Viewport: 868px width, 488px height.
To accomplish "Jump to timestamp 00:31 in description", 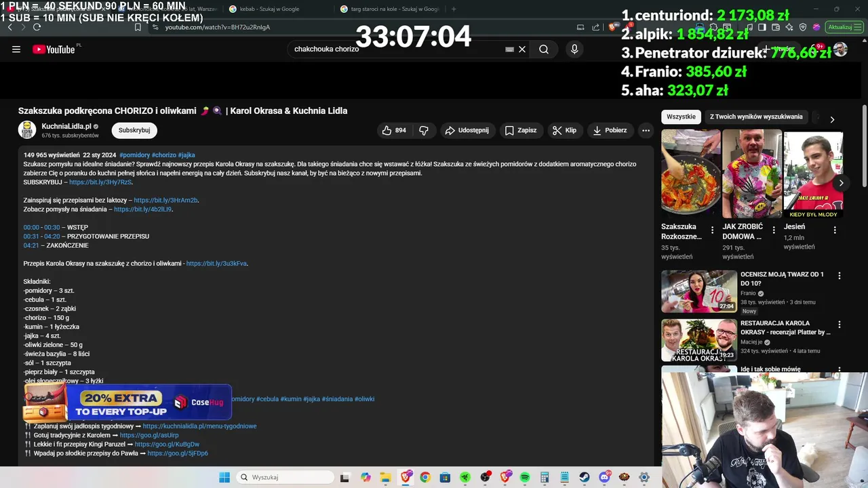I will tap(31, 237).
